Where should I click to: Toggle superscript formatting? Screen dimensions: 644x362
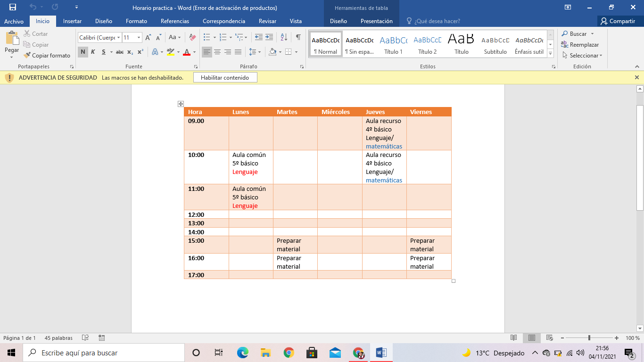[x=140, y=52]
